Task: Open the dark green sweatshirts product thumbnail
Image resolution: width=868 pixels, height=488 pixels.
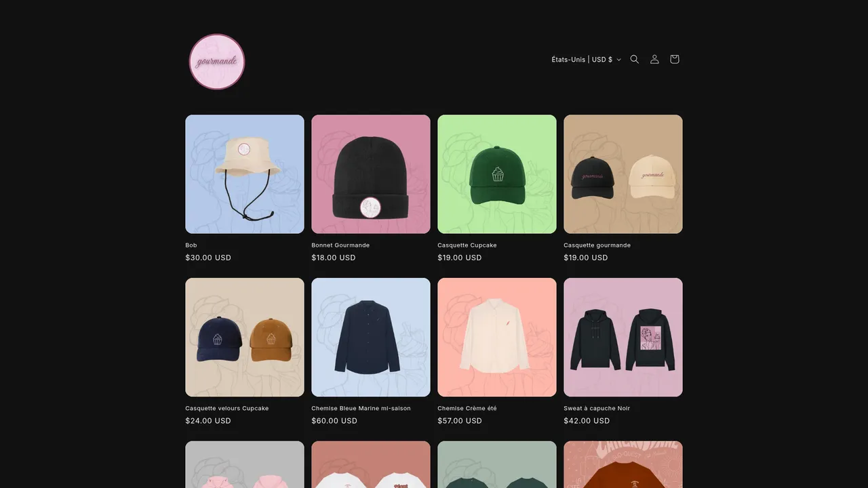Action: [x=497, y=465]
